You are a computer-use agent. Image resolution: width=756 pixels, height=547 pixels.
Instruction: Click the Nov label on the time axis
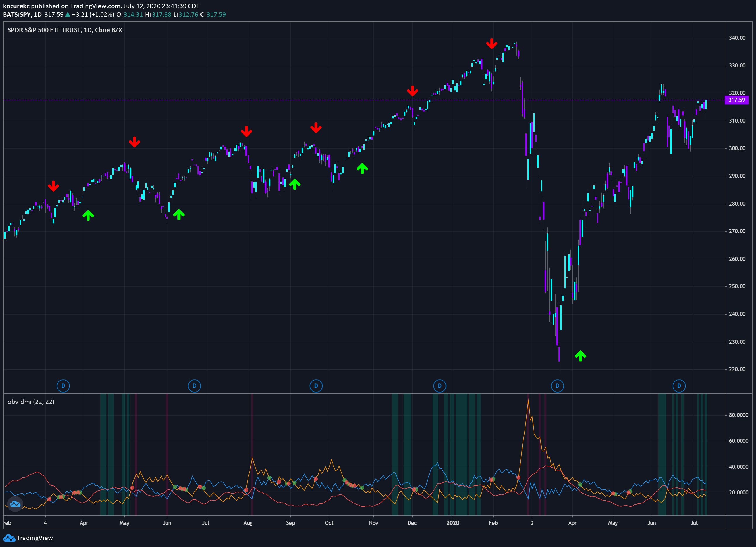373,523
